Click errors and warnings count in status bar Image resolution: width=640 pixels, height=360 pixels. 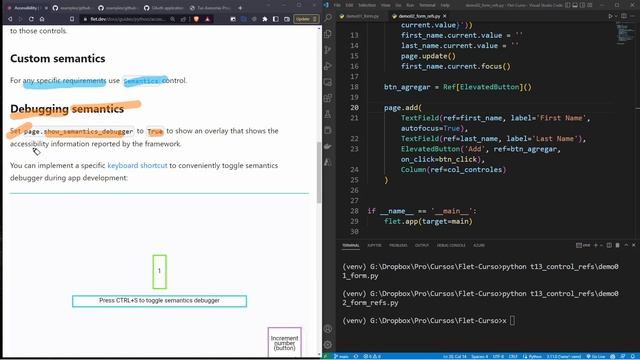[372, 356]
